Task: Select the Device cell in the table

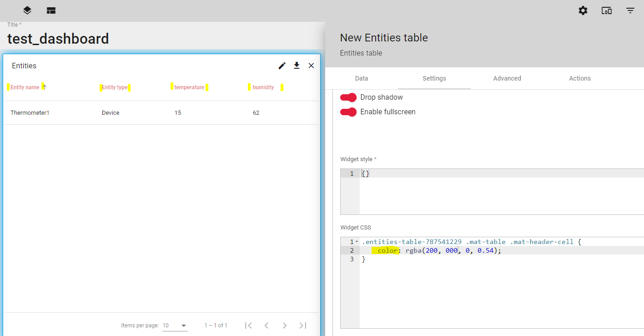Action: pyautogui.click(x=111, y=113)
